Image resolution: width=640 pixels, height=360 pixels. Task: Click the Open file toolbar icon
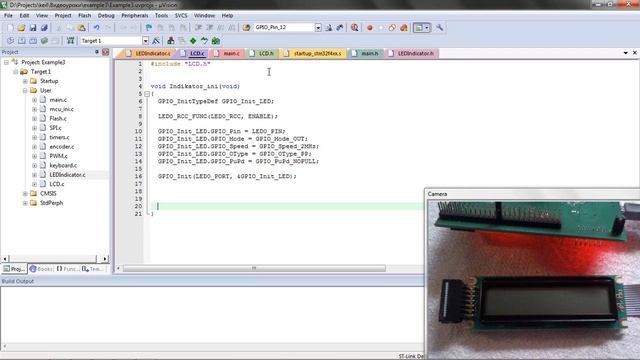click(x=21, y=28)
